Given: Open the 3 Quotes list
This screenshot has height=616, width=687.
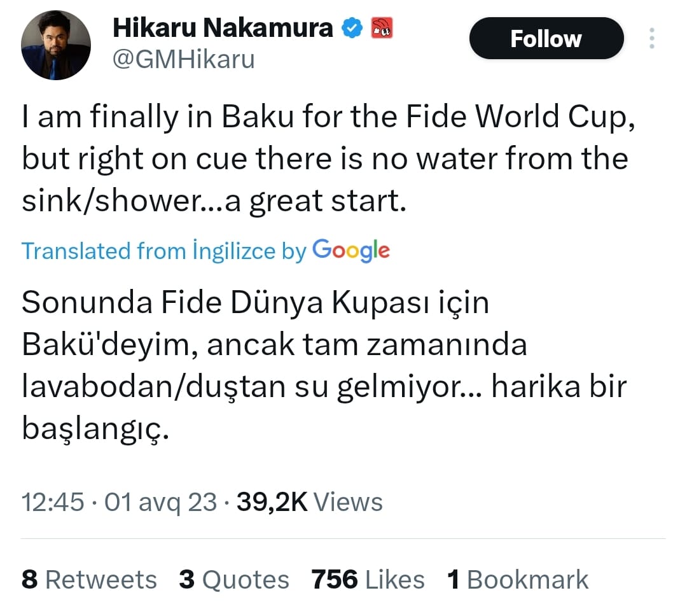Looking at the screenshot, I should [234, 580].
